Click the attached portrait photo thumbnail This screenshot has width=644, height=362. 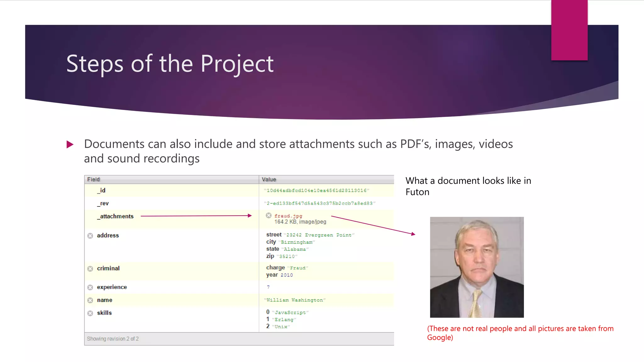(x=477, y=267)
